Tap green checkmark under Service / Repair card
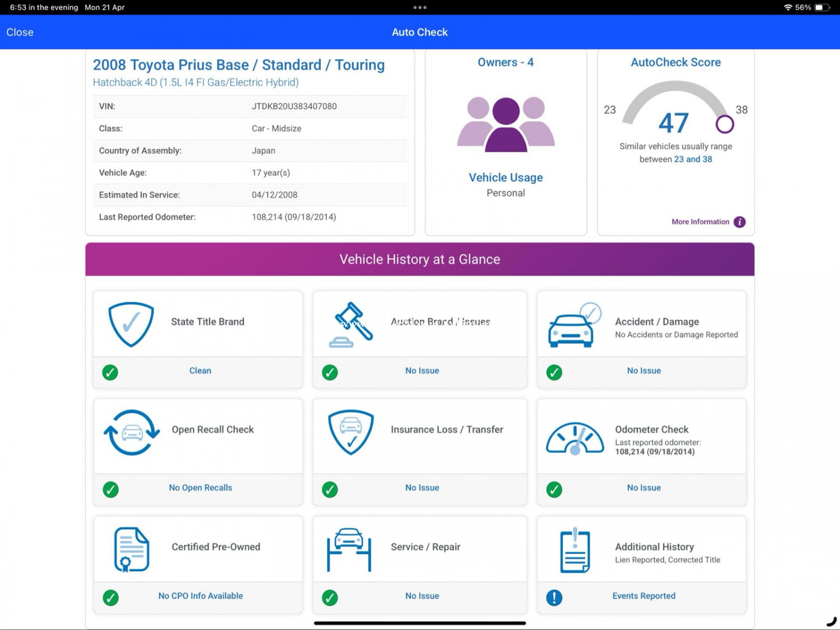The height and width of the screenshot is (630, 840). point(330,598)
